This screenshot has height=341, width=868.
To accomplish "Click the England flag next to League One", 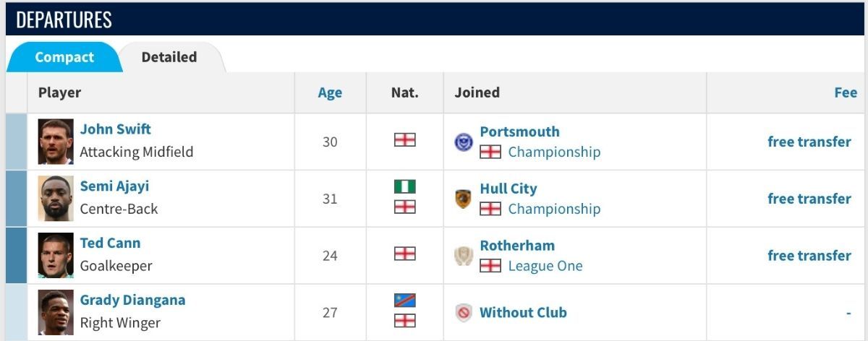I will coord(490,266).
